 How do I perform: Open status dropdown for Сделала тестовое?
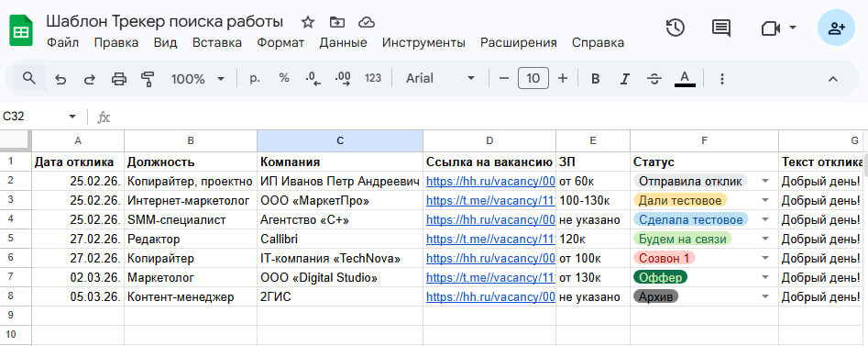coord(765,219)
